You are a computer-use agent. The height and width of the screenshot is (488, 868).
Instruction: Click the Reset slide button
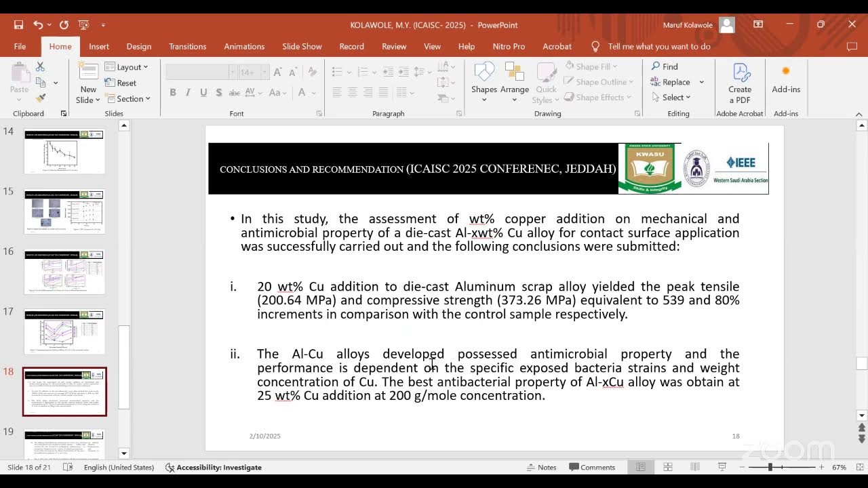[x=121, y=83]
